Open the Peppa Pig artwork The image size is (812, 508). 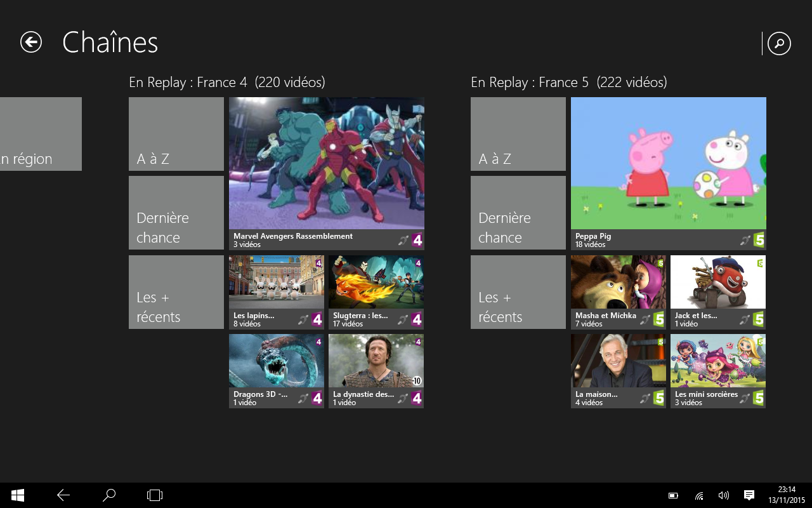669,163
